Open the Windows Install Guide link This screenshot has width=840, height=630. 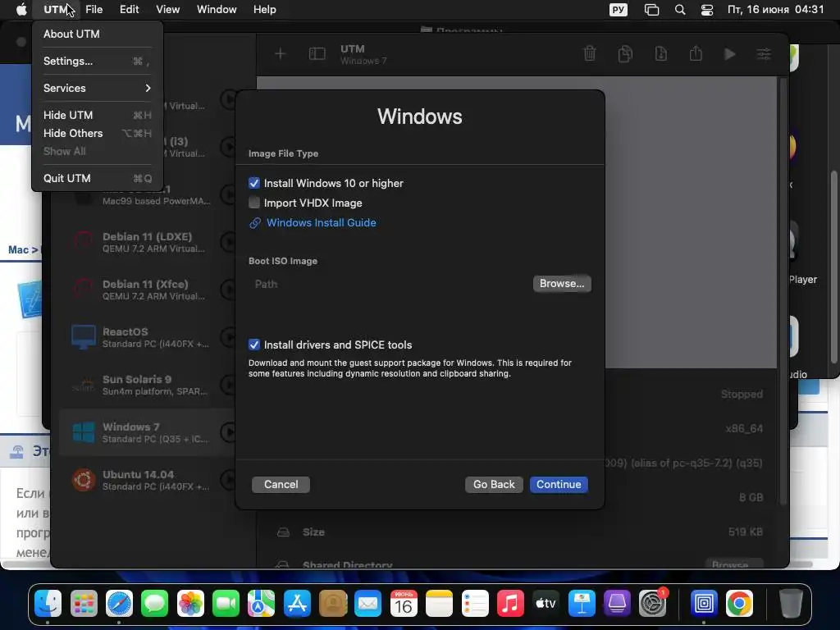tap(321, 223)
